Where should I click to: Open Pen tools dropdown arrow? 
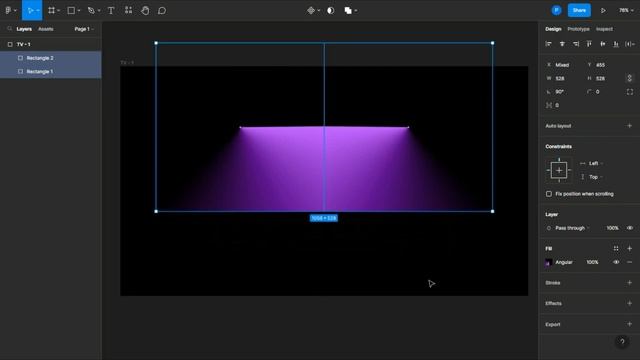[99, 11]
